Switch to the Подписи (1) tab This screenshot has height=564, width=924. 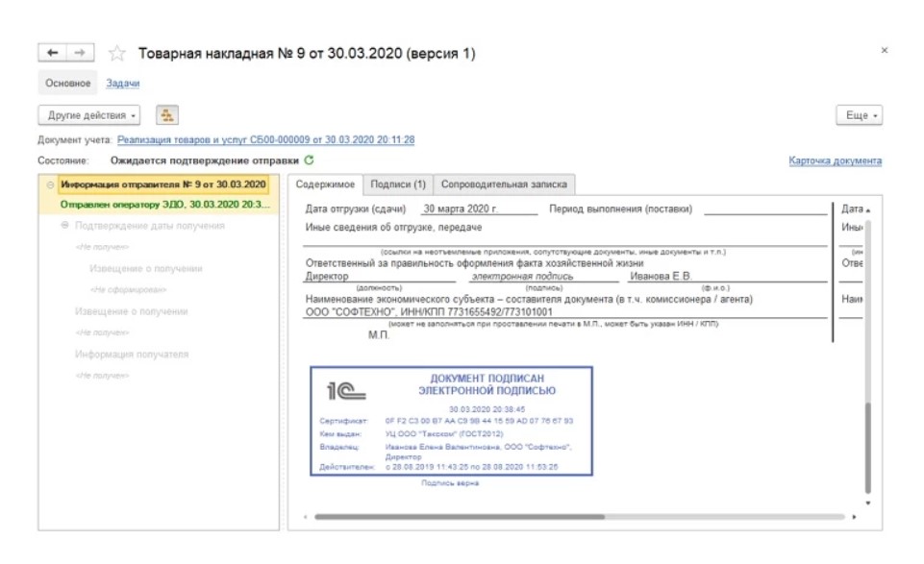397,184
